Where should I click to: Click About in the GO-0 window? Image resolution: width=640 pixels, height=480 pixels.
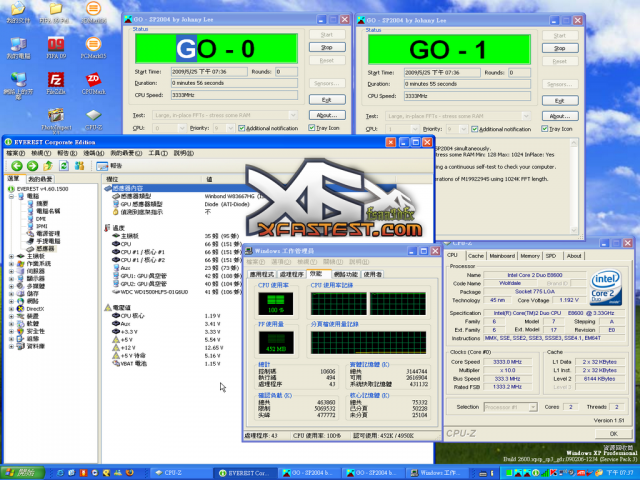click(327, 115)
